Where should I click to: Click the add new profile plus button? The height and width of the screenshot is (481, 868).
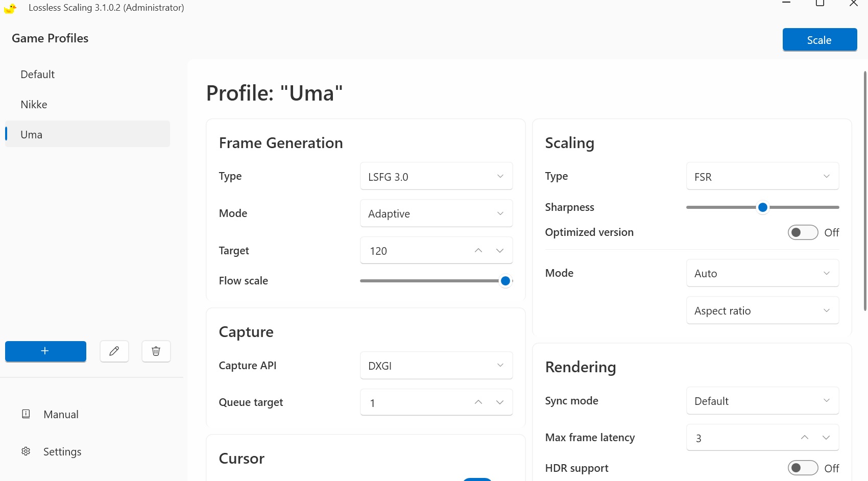point(45,351)
